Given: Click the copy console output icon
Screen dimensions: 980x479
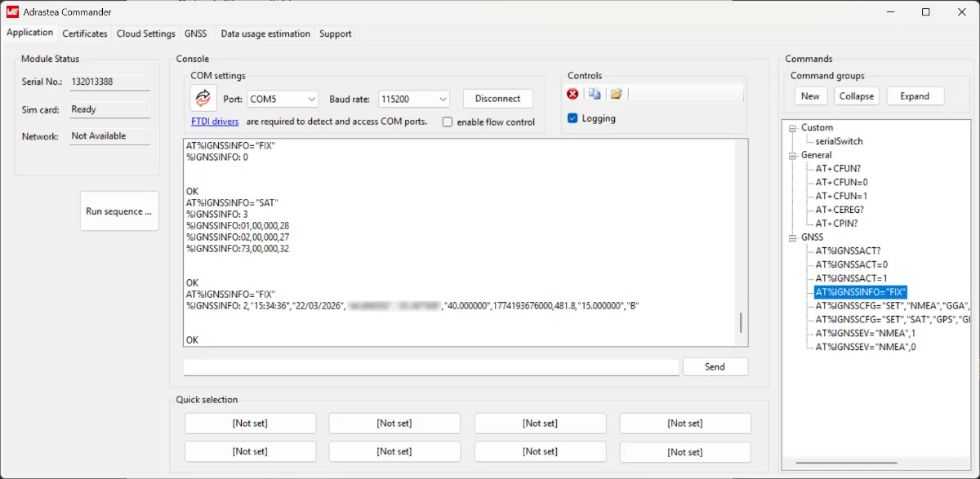Looking at the screenshot, I should coord(595,94).
